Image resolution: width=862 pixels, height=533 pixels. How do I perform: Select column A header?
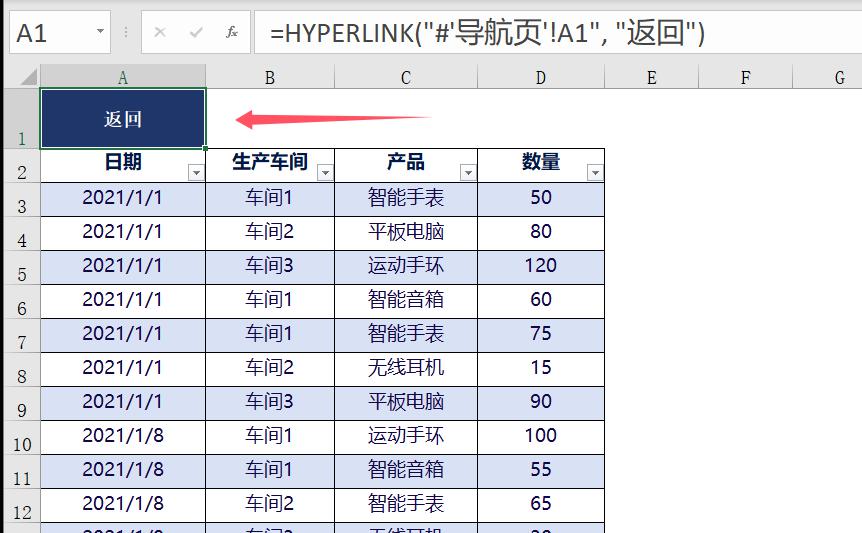[123, 77]
